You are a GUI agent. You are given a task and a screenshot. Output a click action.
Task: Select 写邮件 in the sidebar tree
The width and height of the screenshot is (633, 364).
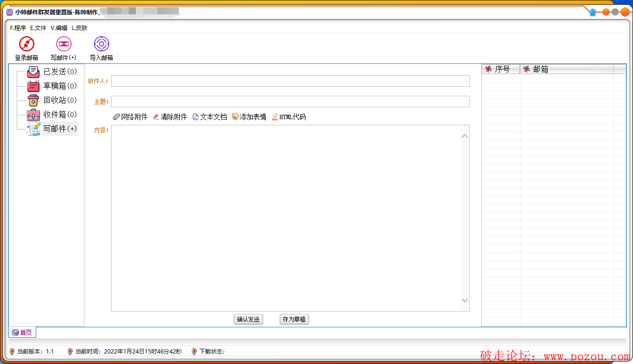(59, 129)
